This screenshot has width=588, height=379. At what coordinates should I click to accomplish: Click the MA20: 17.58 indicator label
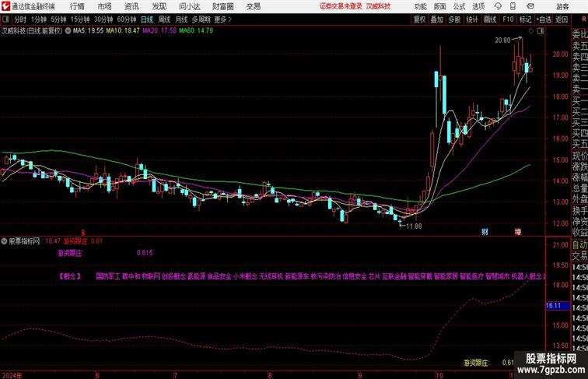(x=159, y=31)
